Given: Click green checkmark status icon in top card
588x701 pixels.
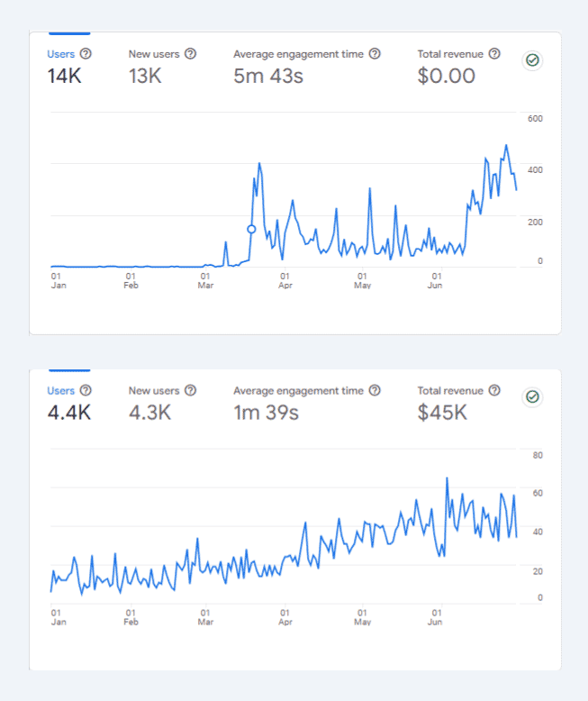Looking at the screenshot, I should [532, 60].
